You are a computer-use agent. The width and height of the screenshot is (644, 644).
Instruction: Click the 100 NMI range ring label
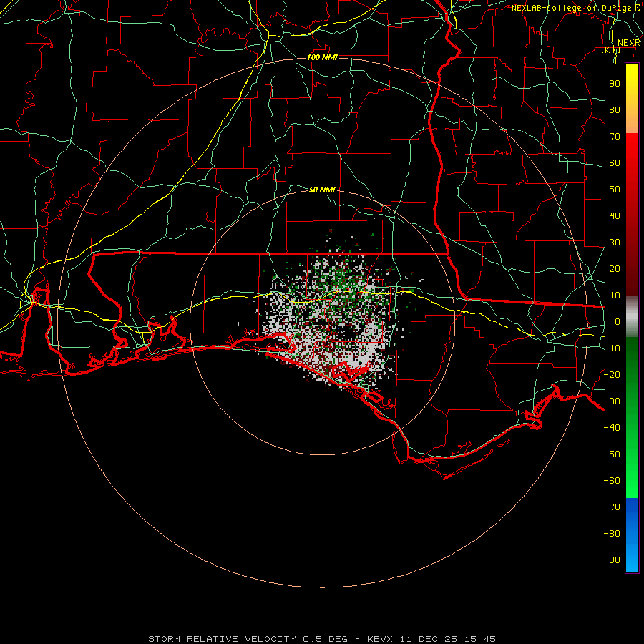(x=322, y=57)
